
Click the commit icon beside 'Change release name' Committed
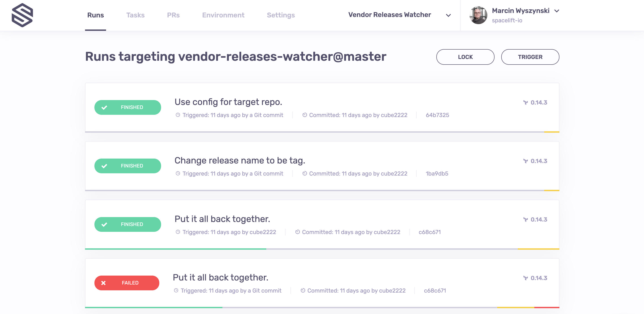pos(305,174)
